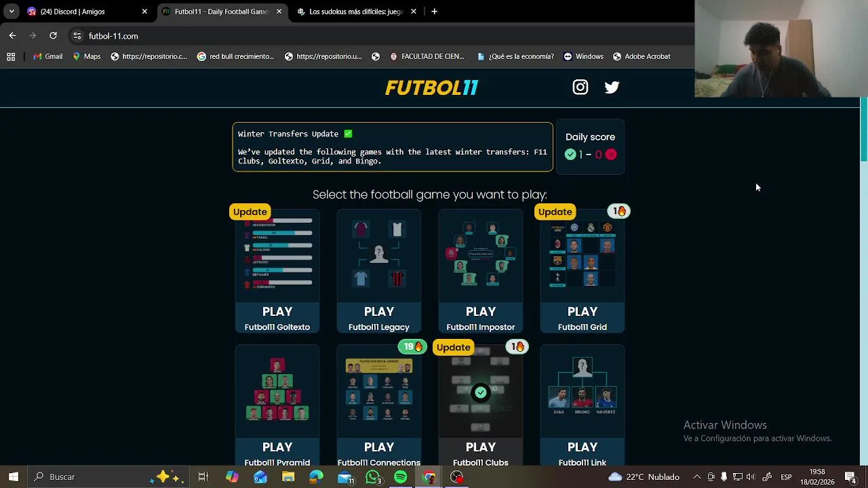Open Microsoft Edge from the taskbar
The height and width of the screenshot is (488, 868).
pyautogui.click(x=317, y=476)
